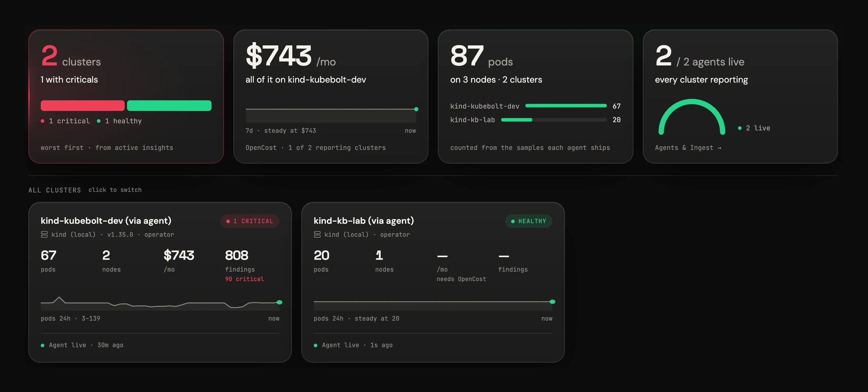This screenshot has height=392, width=868.
Task: Click the 1 CRITICAL status badge
Action: pyautogui.click(x=250, y=221)
